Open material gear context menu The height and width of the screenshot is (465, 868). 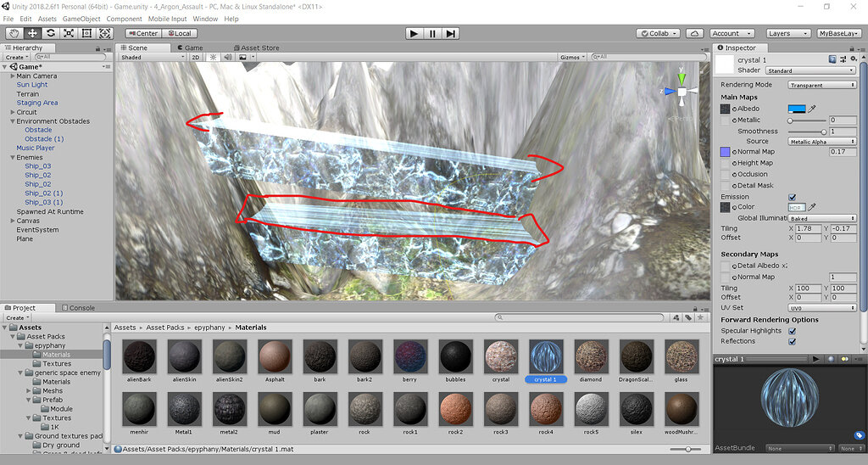click(854, 59)
